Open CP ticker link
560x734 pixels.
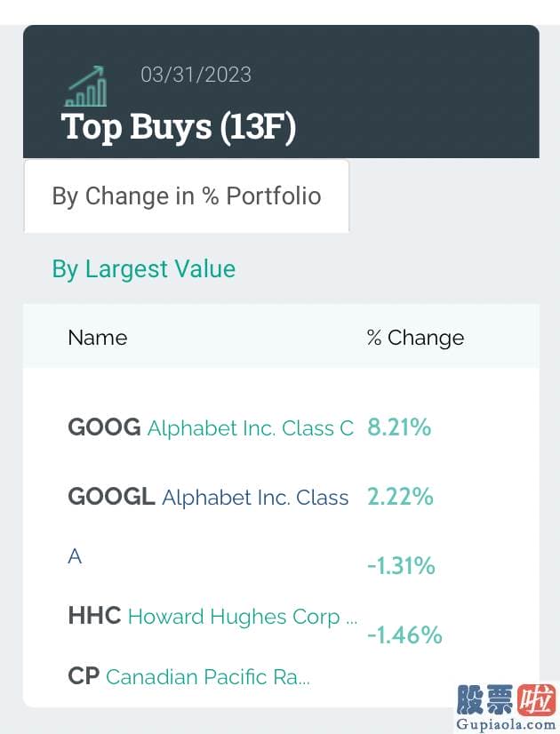[x=84, y=676]
